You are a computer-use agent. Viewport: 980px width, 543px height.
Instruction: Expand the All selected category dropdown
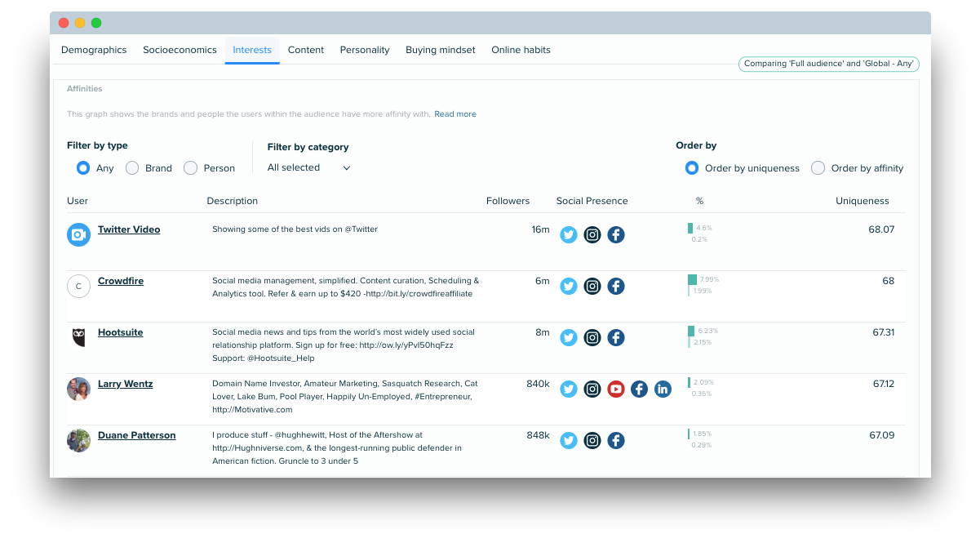tap(309, 167)
